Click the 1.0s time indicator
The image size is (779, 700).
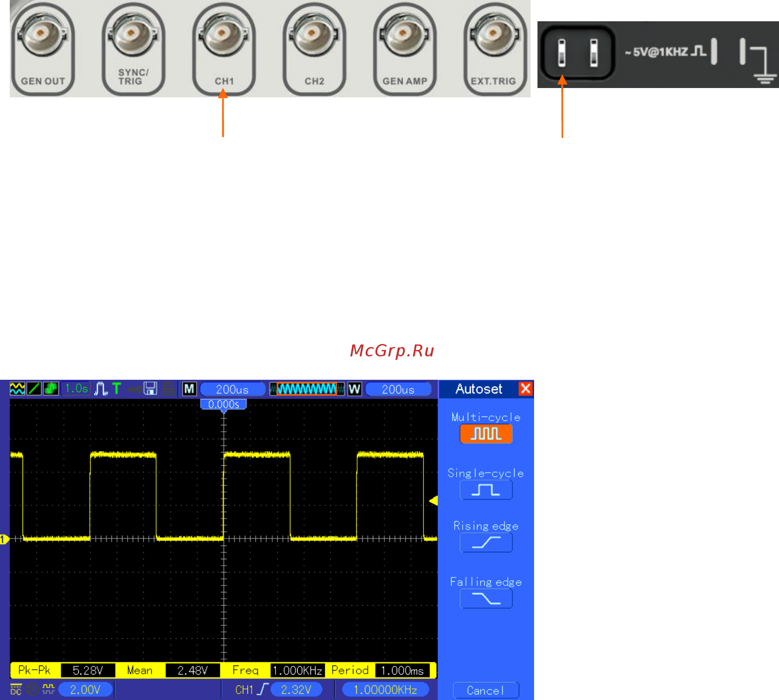76,389
